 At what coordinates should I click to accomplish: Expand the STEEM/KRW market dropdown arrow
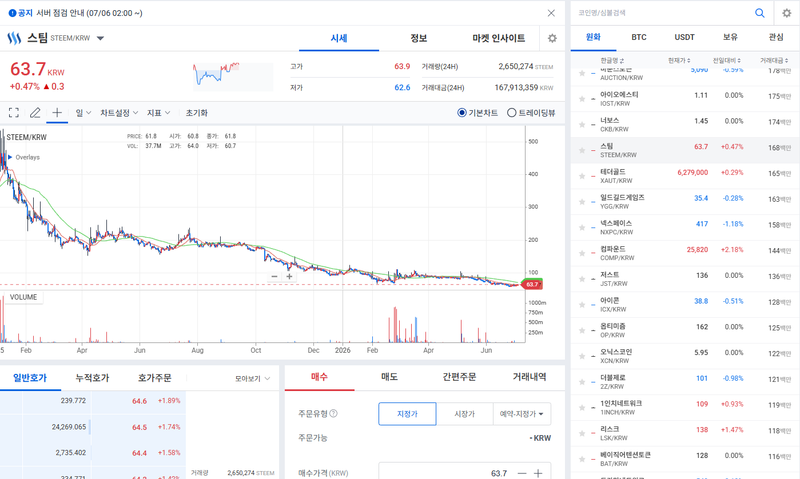click(x=101, y=38)
